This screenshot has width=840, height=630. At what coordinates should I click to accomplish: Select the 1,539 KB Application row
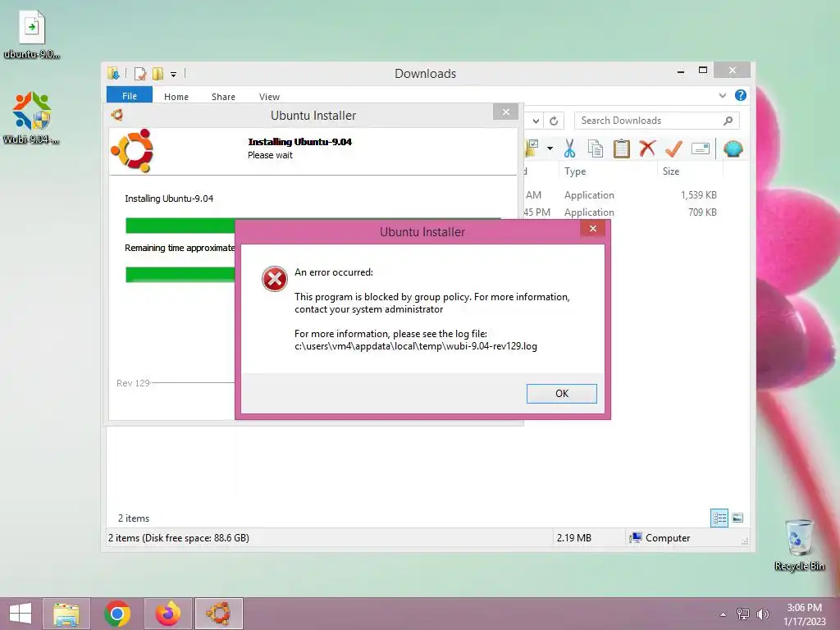pos(622,195)
